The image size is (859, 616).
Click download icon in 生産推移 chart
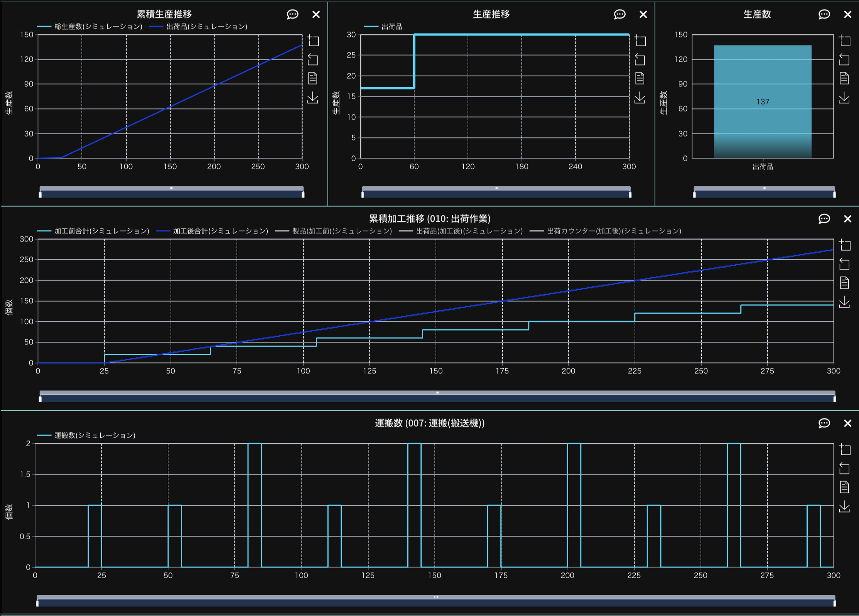pyautogui.click(x=640, y=98)
